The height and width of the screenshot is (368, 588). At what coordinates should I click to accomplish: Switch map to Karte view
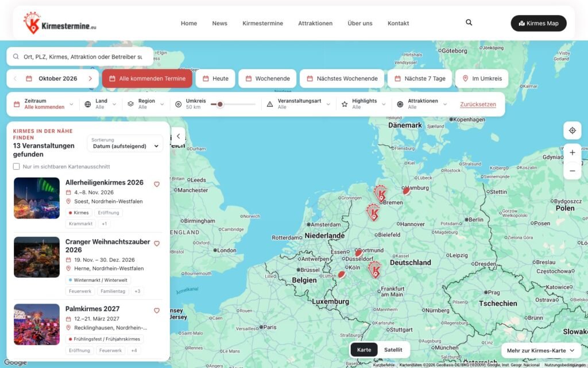tap(363, 350)
